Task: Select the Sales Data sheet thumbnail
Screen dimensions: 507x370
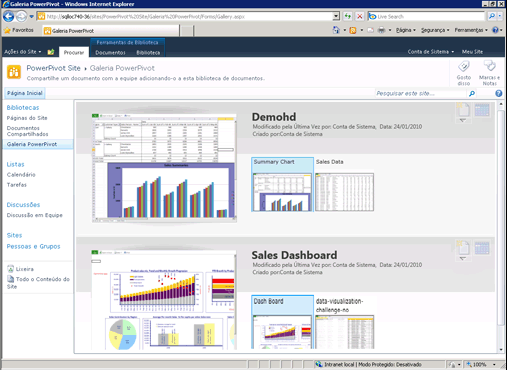Action: click(344, 192)
